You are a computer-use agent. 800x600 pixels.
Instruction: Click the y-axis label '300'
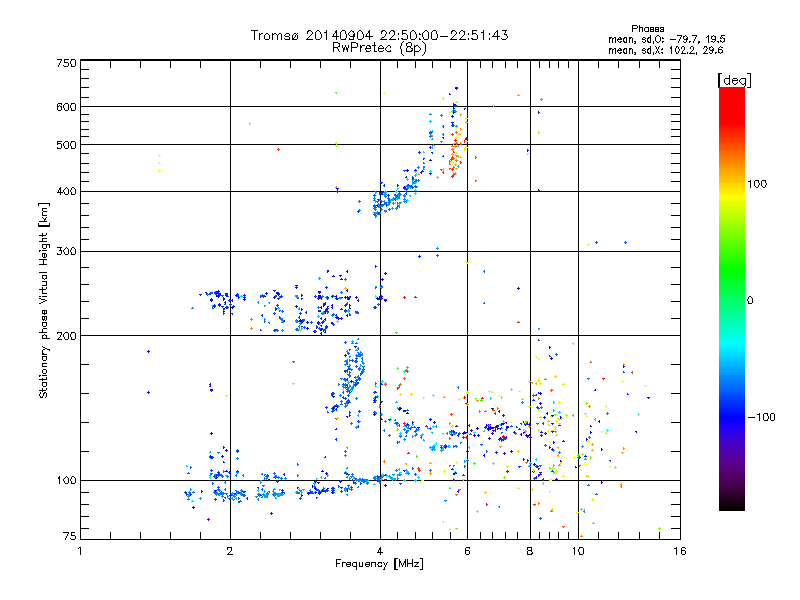pyautogui.click(x=66, y=252)
